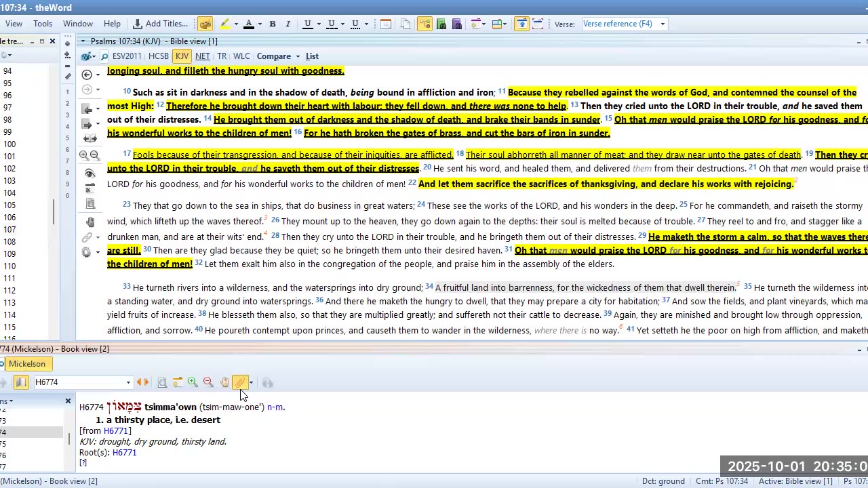Click the Bible view back history arrow
This screenshot has height=488, width=868.
click(87, 75)
